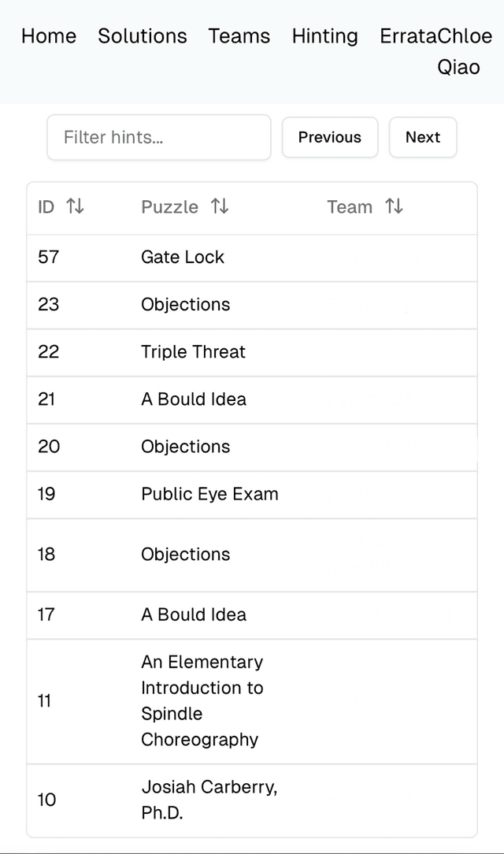This screenshot has height=854, width=504.
Task: Click hint ID 23 Objections row
Action: 186,304
